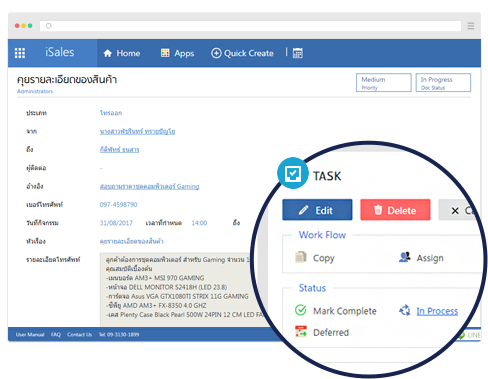Screen dimensions: 488x379
Task: Click the iSales logo
Action: (60, 52)
